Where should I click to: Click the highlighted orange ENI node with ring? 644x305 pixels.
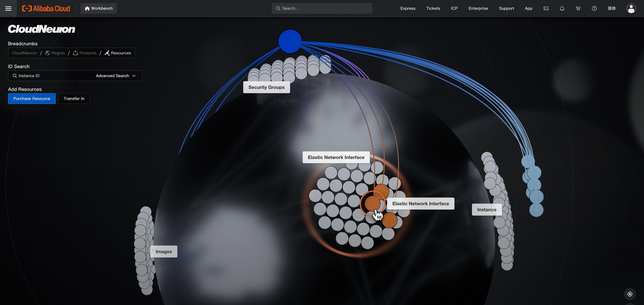372,203
